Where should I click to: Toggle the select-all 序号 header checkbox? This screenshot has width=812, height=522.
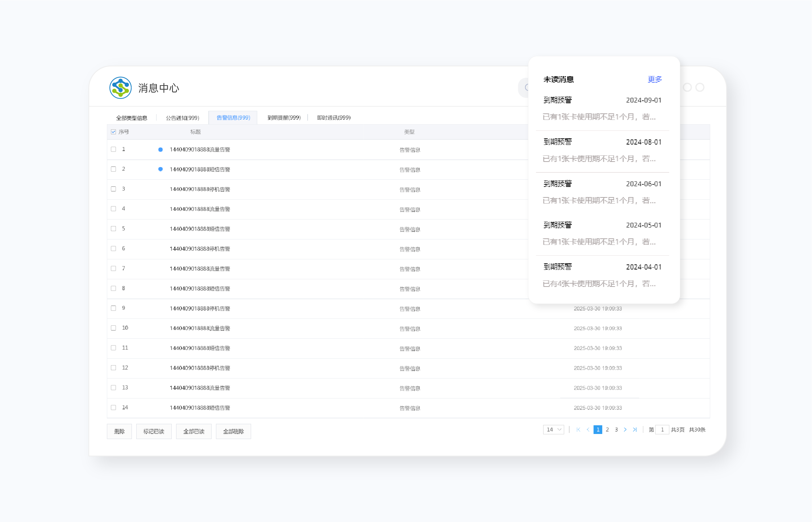(x=113, y=132)
